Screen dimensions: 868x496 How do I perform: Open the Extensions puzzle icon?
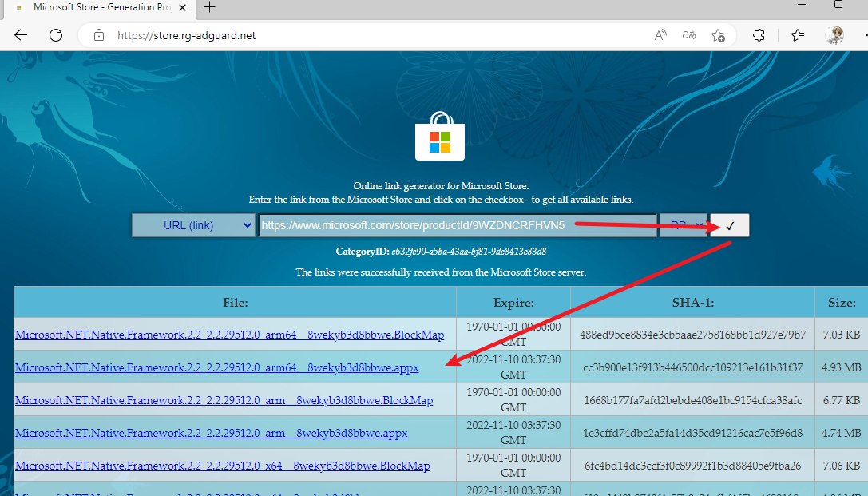pos(759,35)
